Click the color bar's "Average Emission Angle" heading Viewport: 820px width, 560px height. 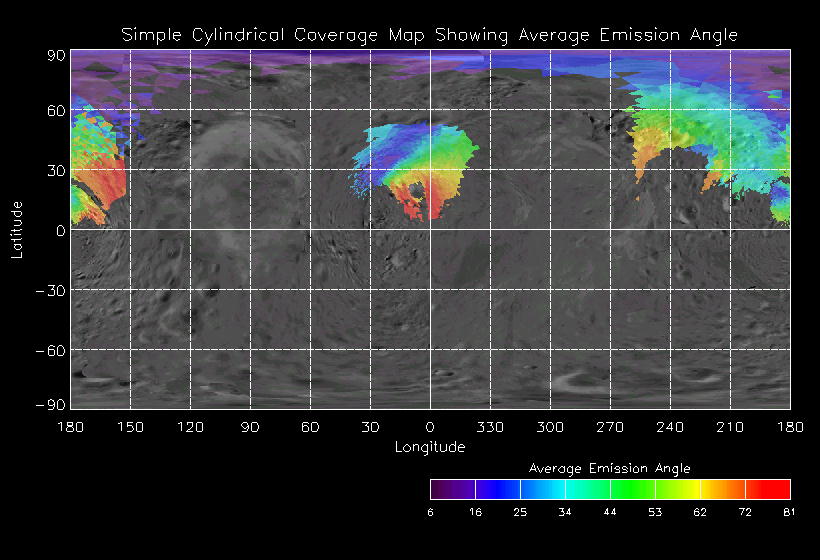click(x=609, y=468)
